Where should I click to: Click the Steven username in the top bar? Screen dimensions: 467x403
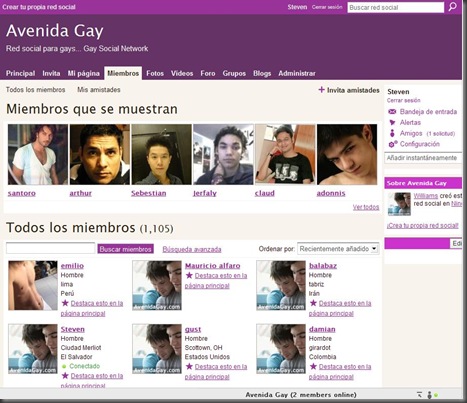click(297, 7)
